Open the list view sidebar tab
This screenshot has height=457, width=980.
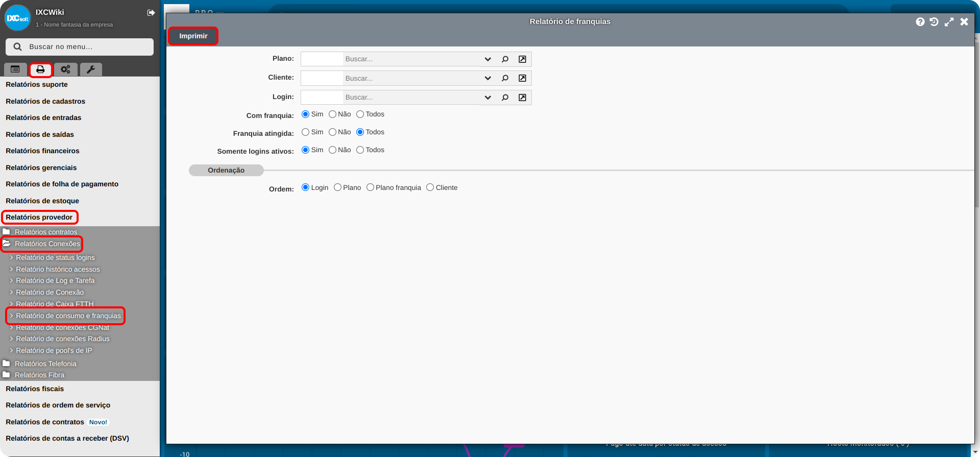click(15, 69)
